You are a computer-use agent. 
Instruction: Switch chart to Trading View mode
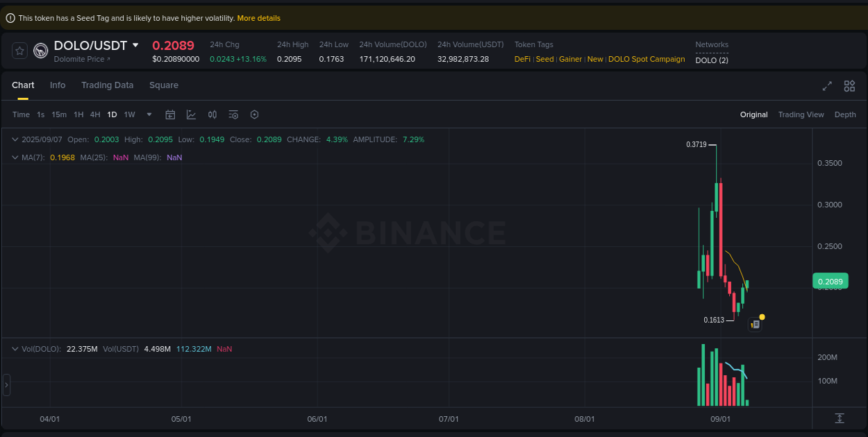pos(801,114)
